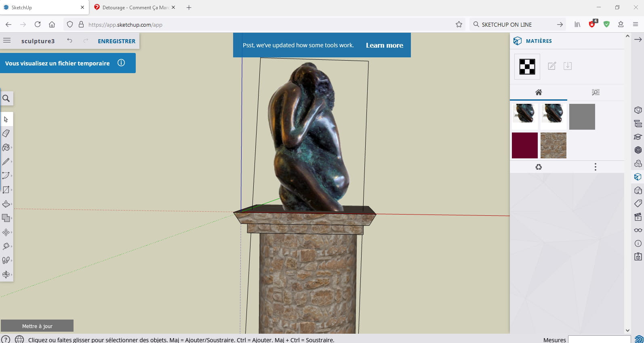The height and width of the screenshot is (343, 644).
Task: Click the browser address bar URL
Action: coord(125,25)
